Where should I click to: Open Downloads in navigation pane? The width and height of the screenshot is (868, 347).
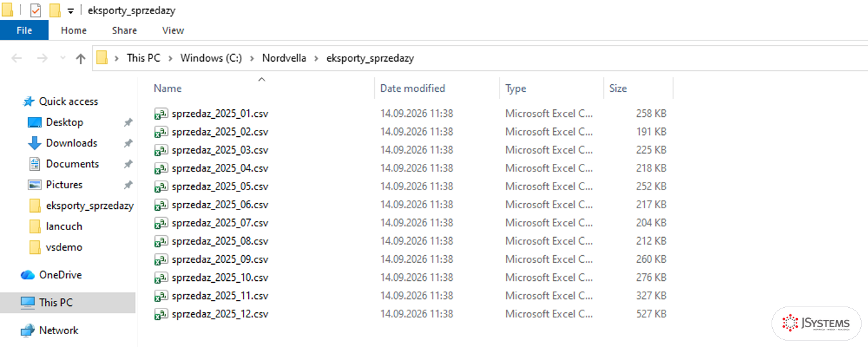(71, 143)
